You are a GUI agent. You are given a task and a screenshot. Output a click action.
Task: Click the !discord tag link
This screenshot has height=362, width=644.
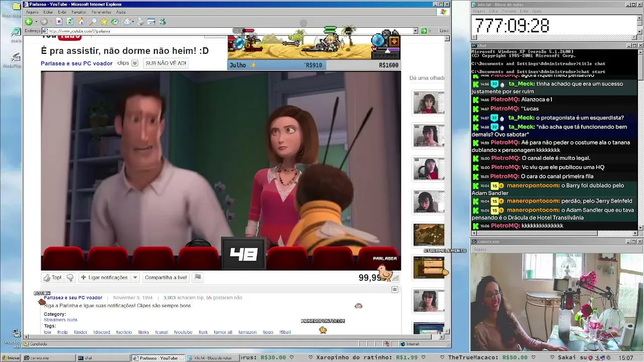pos(102,332)
